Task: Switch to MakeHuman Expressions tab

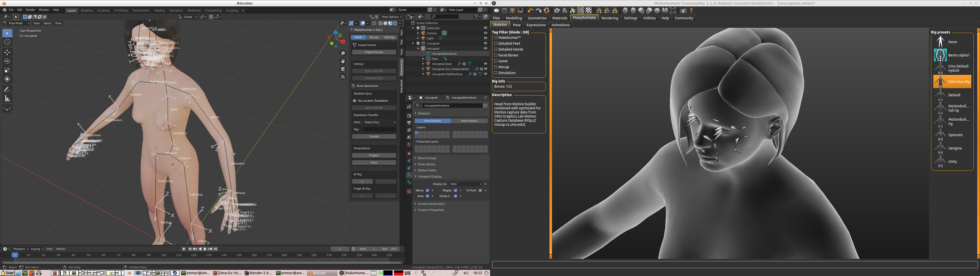Action: pyautogui.click(x=536, y=25)
